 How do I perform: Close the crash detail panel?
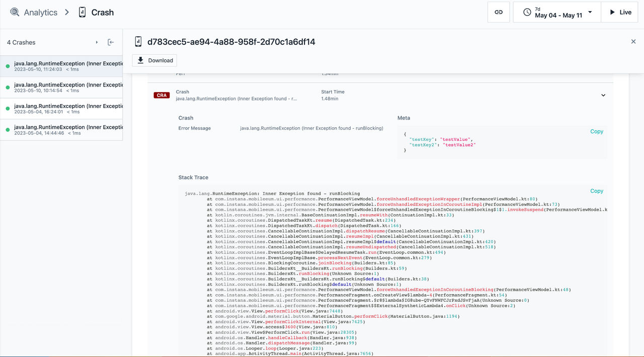click(x=633, y=42)
